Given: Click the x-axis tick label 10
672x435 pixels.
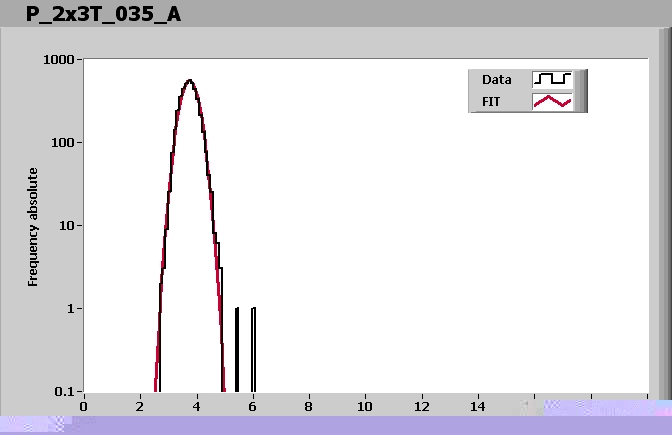Looking at the screenshot, I should pyautogui.click(x=365, y=406).
